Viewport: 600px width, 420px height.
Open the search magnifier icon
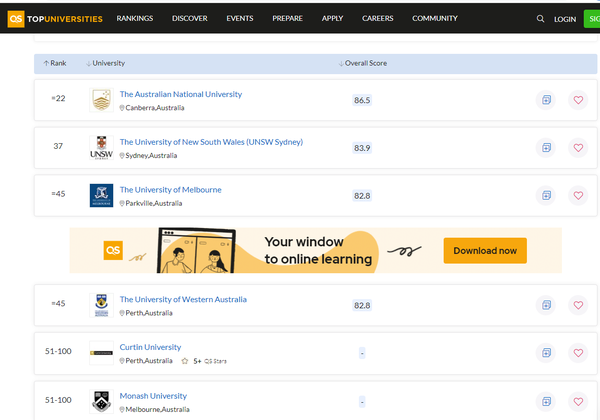tap(540, 19)
